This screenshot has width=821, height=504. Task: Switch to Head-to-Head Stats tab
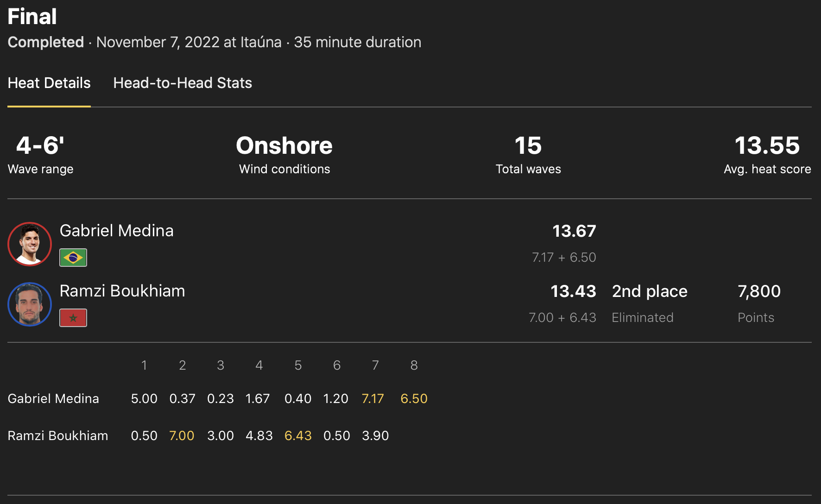[183, 83]
